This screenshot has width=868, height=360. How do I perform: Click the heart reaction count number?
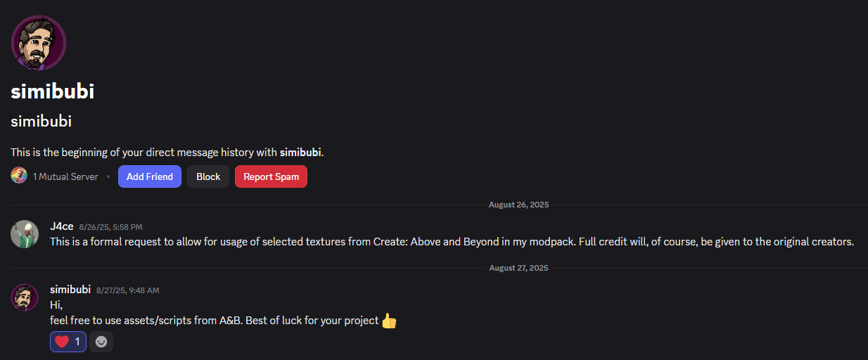77,342
